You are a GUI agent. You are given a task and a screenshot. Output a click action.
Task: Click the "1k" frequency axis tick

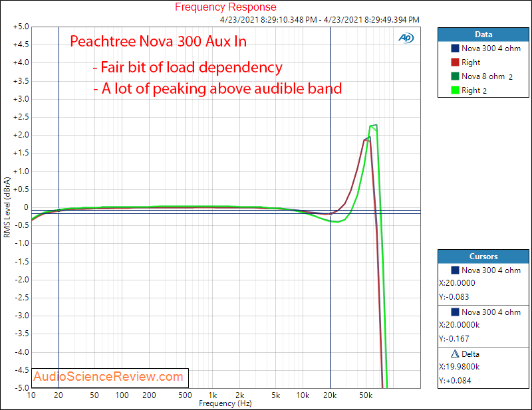coord(212,395)
